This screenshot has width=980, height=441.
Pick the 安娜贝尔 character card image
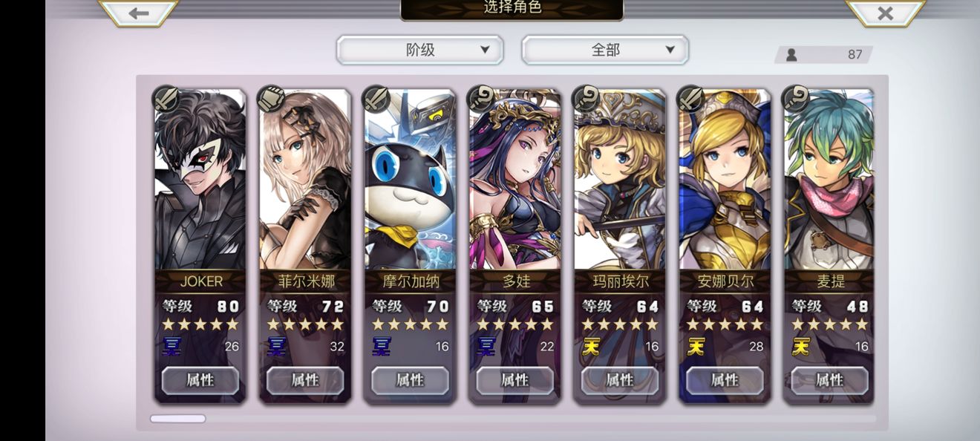click(x=725, y=180)
